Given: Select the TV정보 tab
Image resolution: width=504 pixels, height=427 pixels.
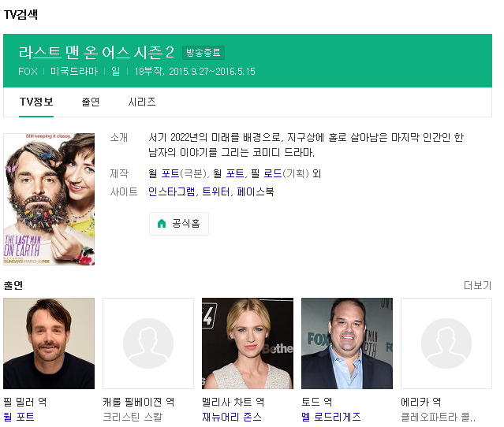Looking at the screenshot, I should [36, 102].
